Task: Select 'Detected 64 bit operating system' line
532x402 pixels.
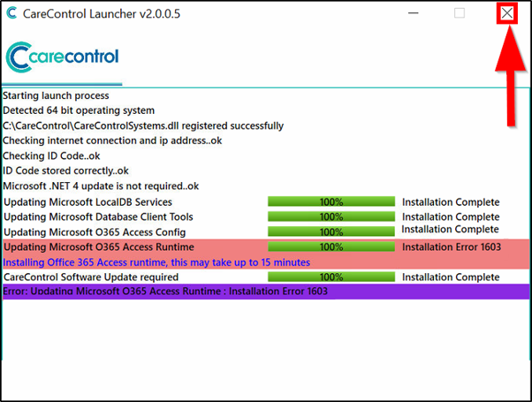Action: [x=79, y=110]
